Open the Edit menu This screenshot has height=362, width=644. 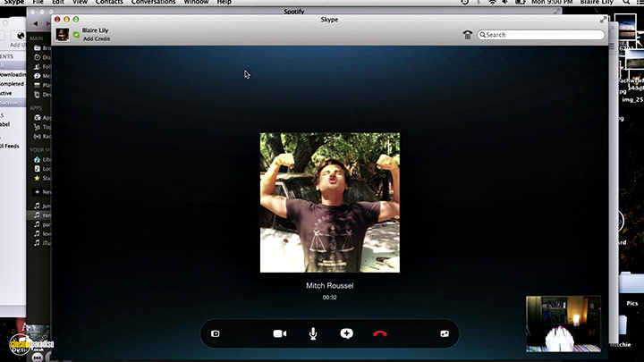pyautogui.click(x=58, y=2)
